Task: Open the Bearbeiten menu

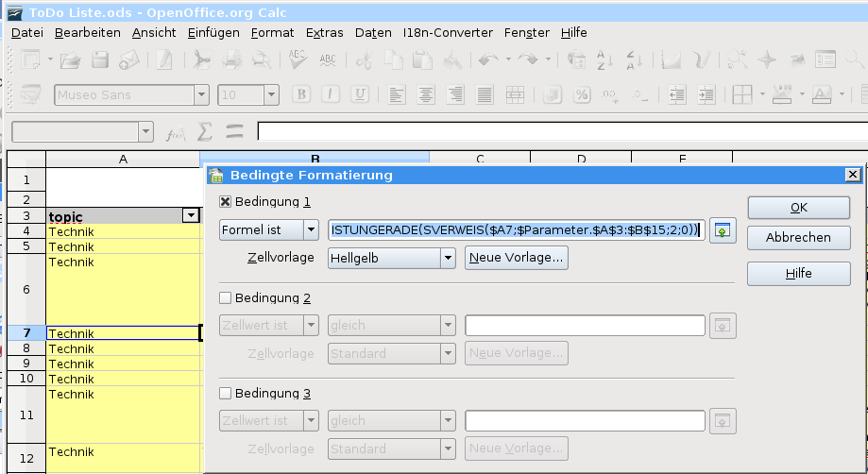Action: tap(88, 33)
